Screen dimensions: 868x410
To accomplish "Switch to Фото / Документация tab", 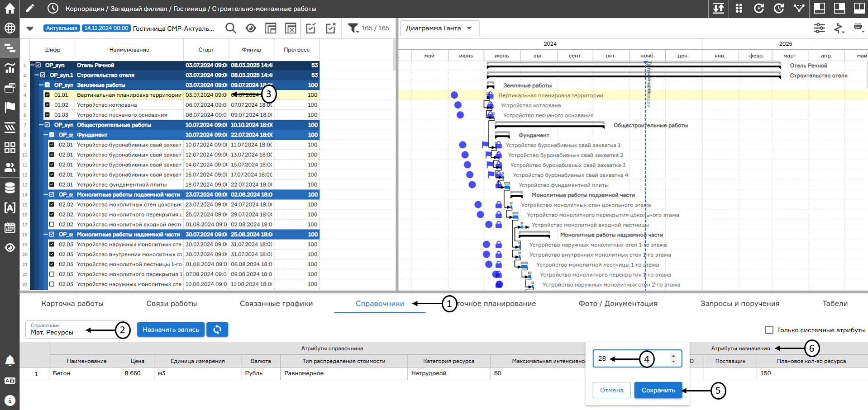I will coord(618,303).
